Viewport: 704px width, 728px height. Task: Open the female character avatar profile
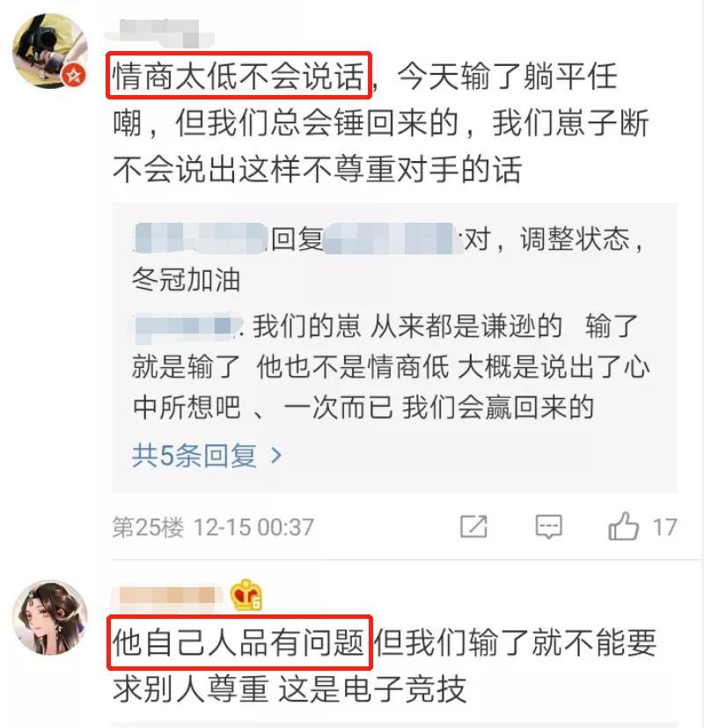tap(49, 617)
